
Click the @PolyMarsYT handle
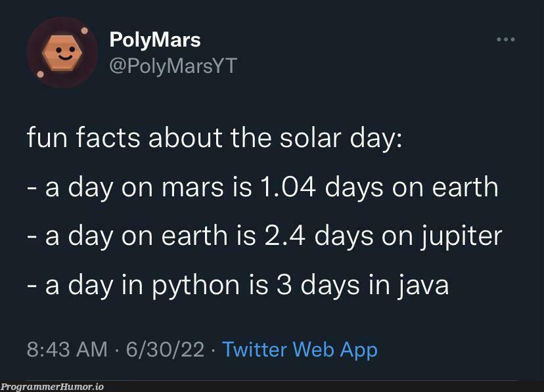(x=173, y=66)
